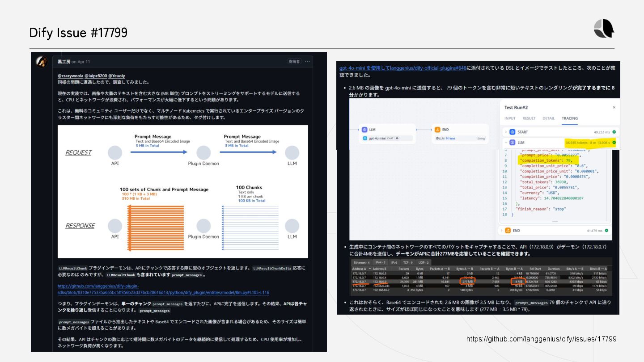The width and height of the screenshot is (644, 362).
Task: Switch to the RESULT tab
Action: point(529,118)
